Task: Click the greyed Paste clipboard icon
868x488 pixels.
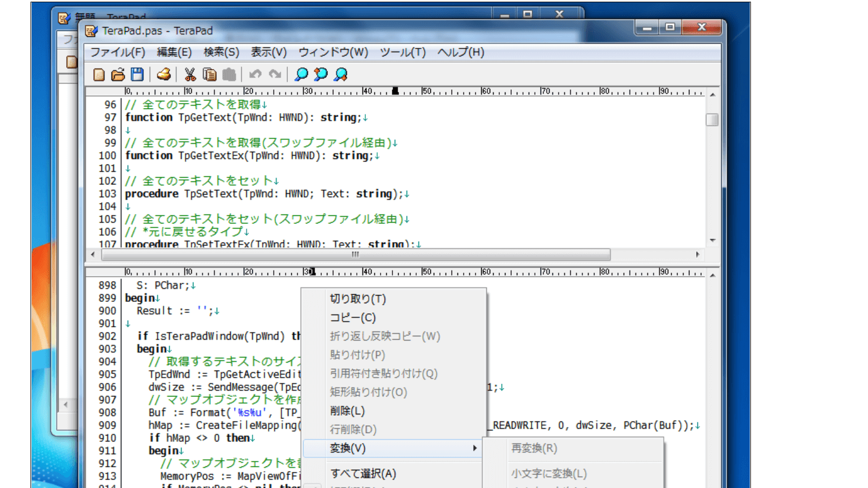Action: coord(228,75)
